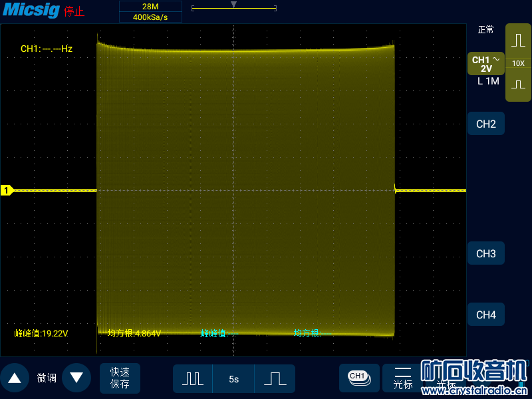The image size is (532, 399).
Task: Open the 正常 trigger mode menu
Action: pos(485,30)
